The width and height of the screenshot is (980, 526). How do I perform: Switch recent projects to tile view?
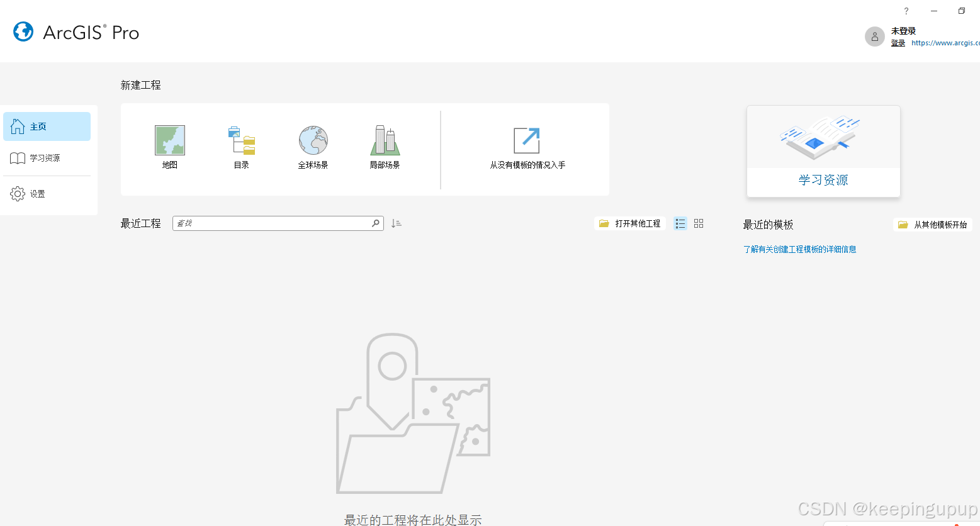[699, 223]
